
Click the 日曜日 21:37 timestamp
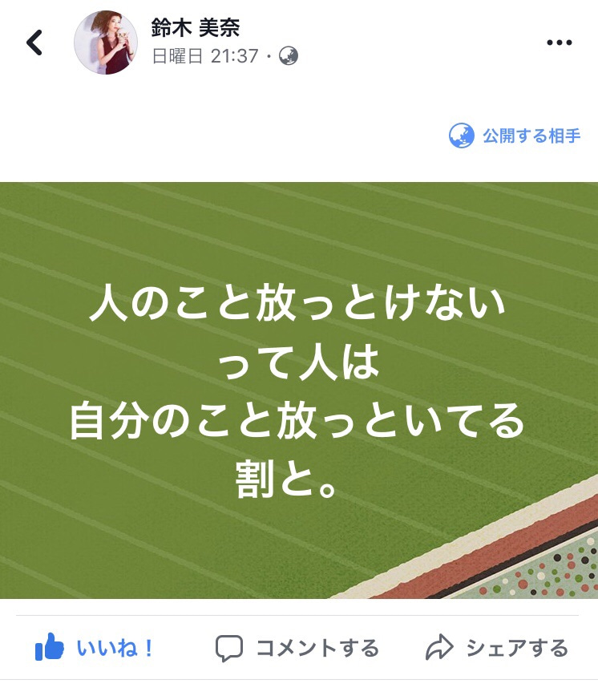tap(205, 56)
